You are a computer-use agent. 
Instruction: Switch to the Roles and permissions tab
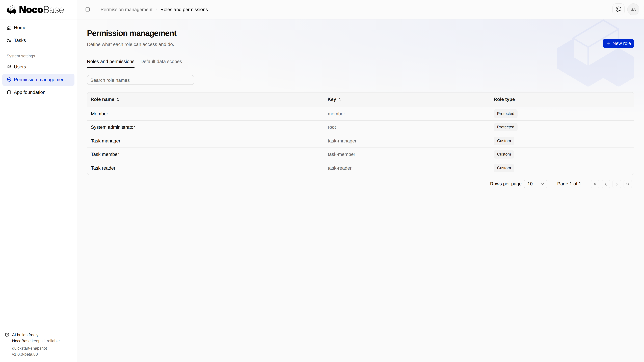tap(111, 62)
